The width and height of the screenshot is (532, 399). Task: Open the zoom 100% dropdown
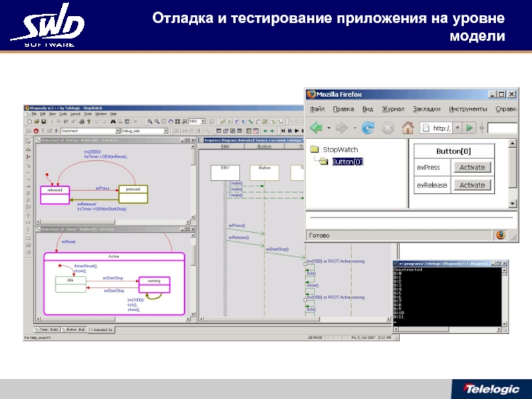pyautogui.click(x=203, y=122)
